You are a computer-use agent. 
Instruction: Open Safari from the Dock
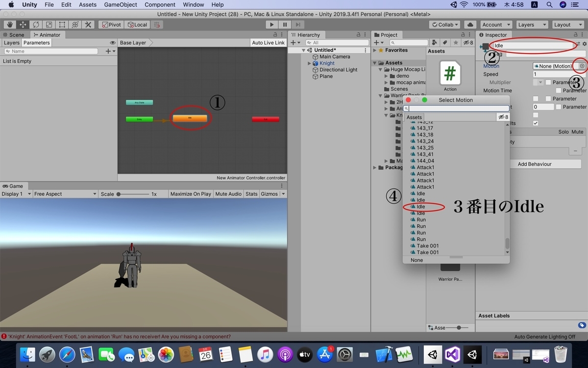click(67, 354)
